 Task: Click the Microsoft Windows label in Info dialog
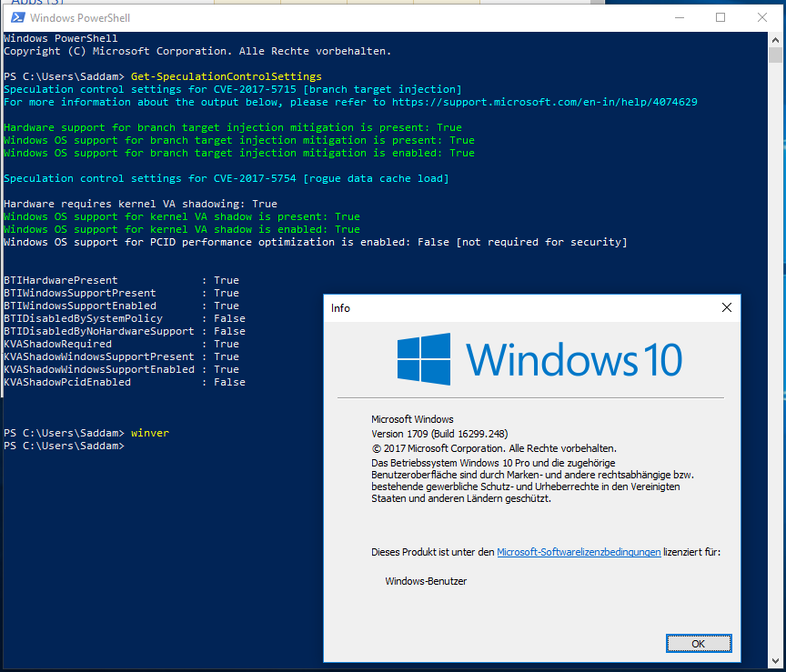coord(412,419)
